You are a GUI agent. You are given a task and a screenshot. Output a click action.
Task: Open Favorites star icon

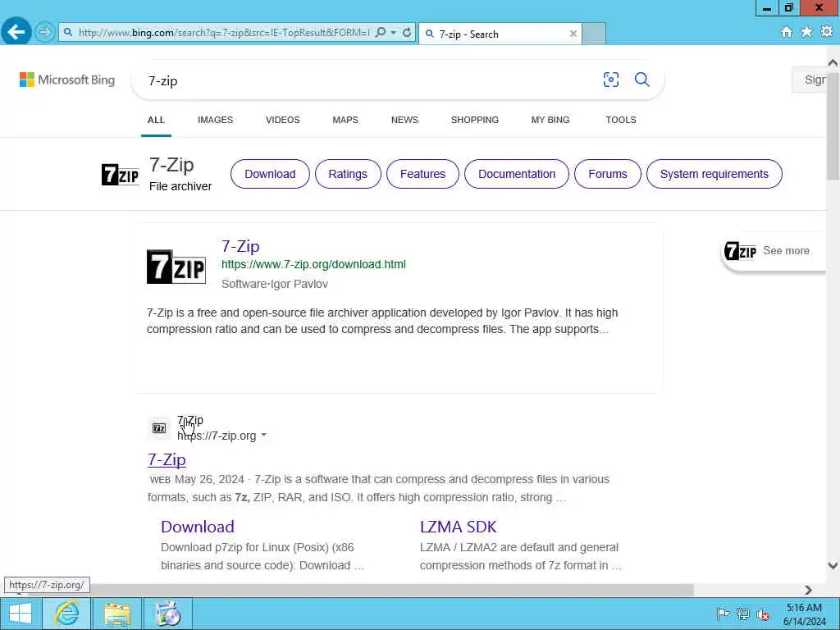tap(806, 32)
